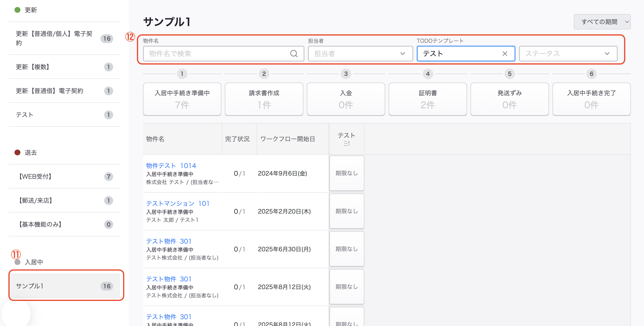The height and width of the screenshot is (326, 644).
Task: Click the date 2024年9月6日(金)
Action: point(282,173)
